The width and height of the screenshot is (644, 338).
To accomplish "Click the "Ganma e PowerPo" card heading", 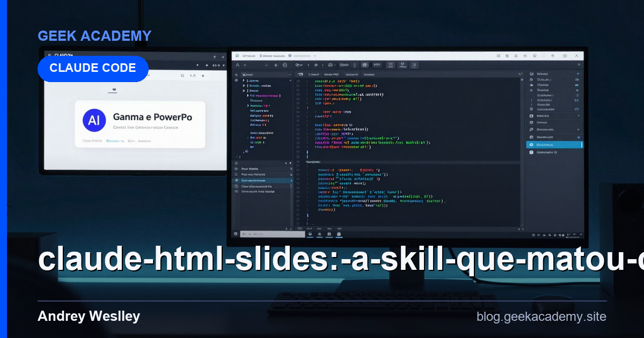I will pyautogui.click(x=152, y=117).
